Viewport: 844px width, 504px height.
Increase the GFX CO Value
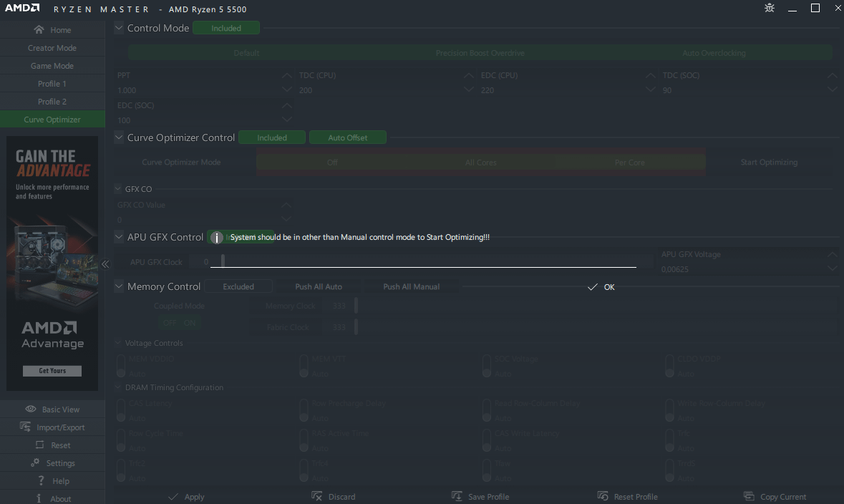[x=286, y=205]
